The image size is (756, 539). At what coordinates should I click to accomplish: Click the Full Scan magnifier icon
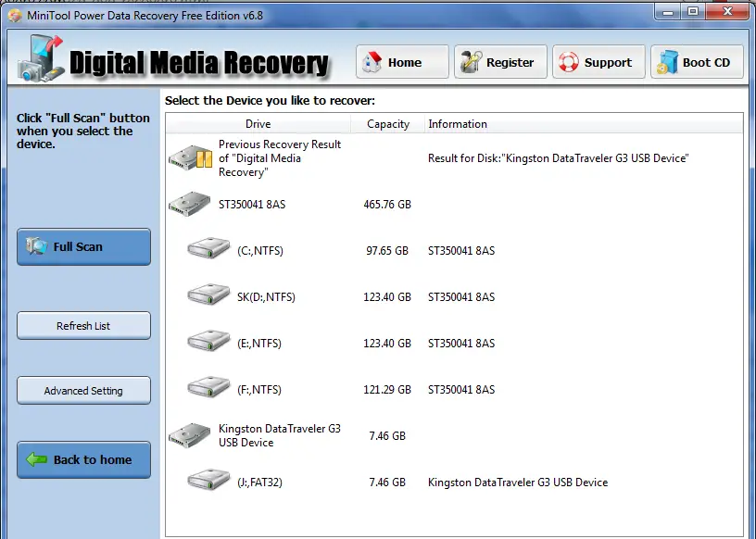[36, 245]
